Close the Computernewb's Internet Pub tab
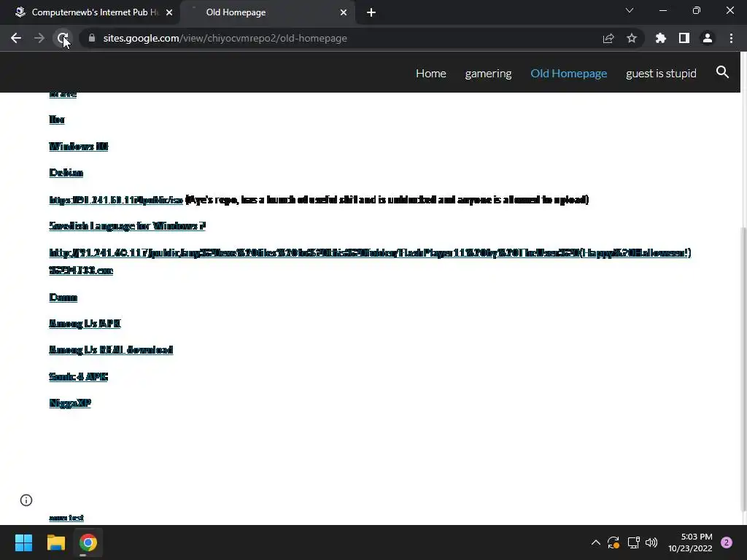The width and height of the screenshot is (747, 560). click(x=169, y=12)
